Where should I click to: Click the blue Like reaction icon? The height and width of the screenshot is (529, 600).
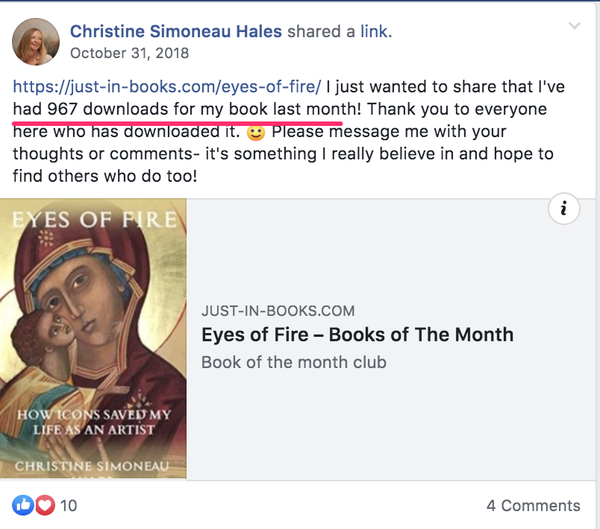tap(24, 506)
